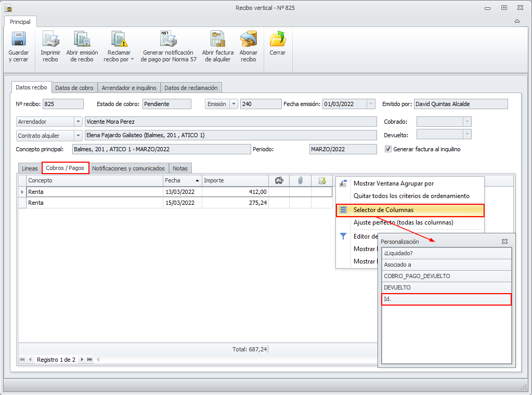Select the Notificaciones y comunicados tab
This screenshot has width=532, height=395.
click(128, 168)
